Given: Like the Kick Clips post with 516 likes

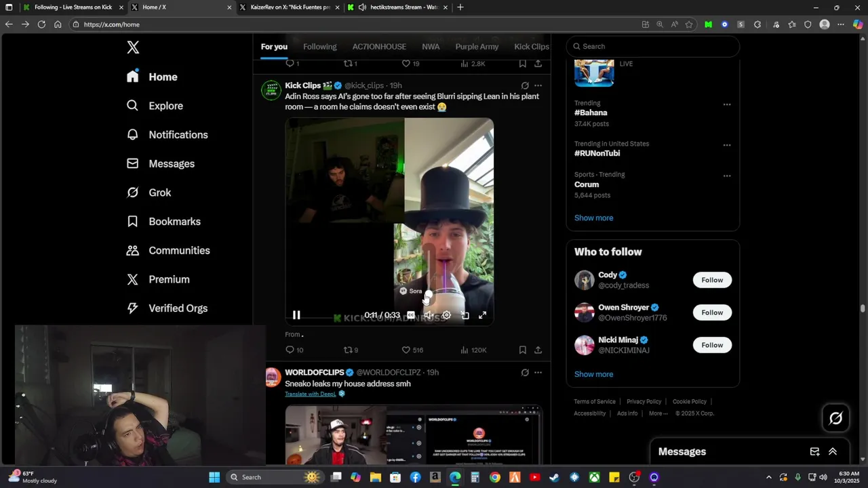Looking at the screenshot, I should 412,350.
